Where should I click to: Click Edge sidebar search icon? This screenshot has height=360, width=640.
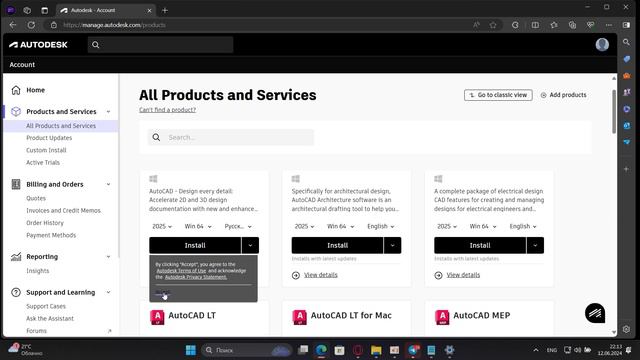pos(627,42)
